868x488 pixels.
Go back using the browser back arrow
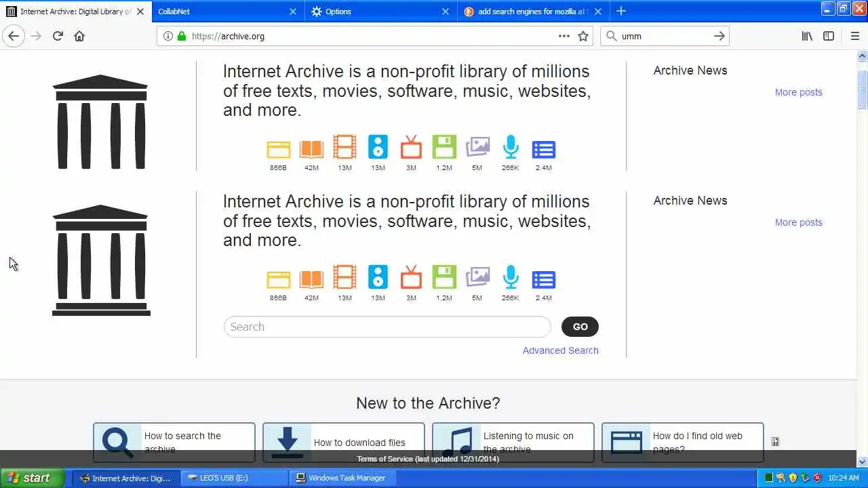14,36
